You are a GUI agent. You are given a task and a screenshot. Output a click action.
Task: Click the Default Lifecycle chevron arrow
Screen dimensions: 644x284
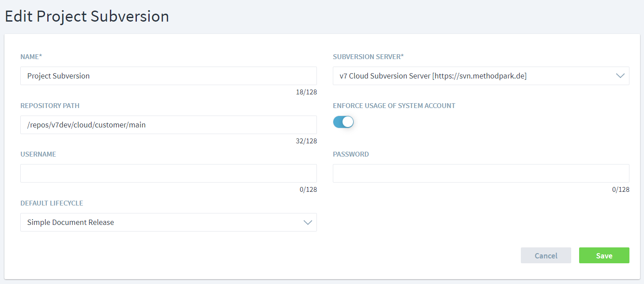click(308, 222)
